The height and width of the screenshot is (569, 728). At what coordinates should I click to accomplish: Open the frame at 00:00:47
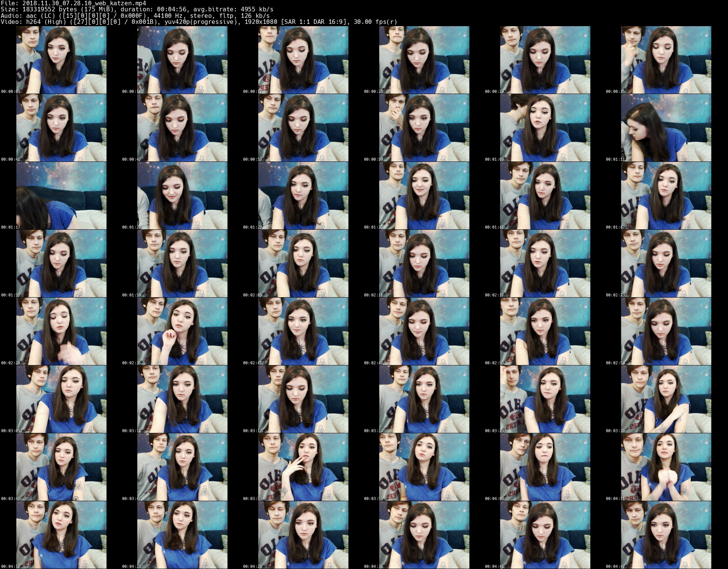182,128
